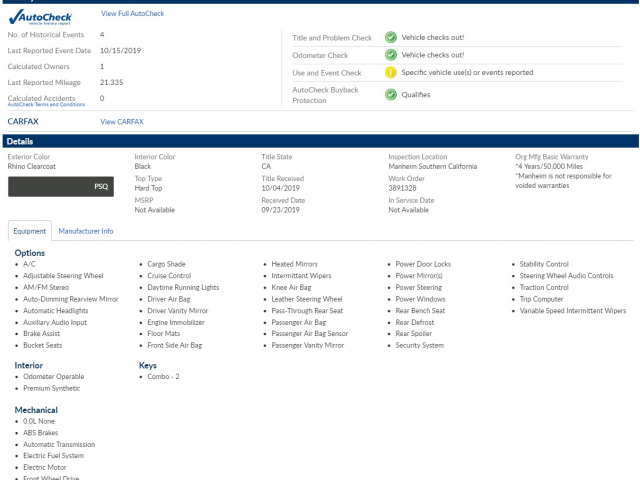Click the 'Rear Bench Seat' option

pos(420,311)
